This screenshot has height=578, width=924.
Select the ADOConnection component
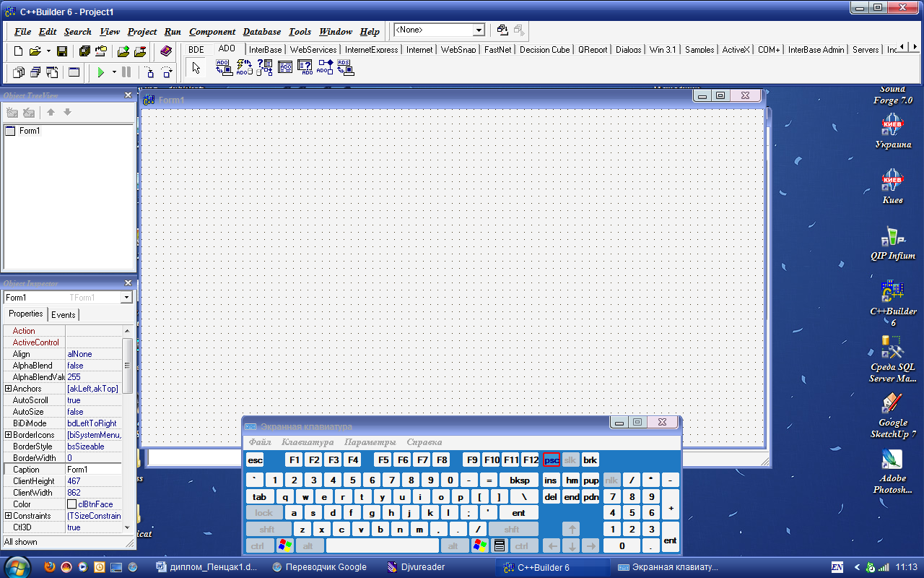point(224,68)
